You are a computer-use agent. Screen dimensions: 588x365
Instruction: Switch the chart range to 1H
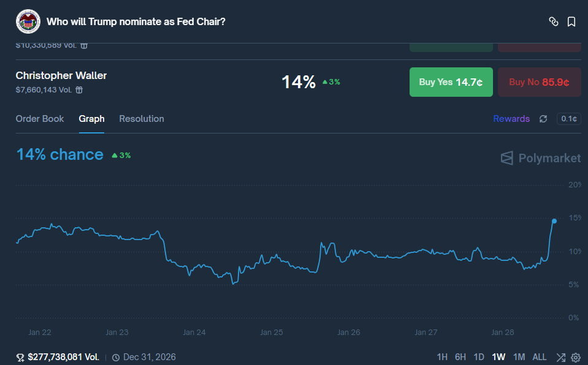point(442,357)
